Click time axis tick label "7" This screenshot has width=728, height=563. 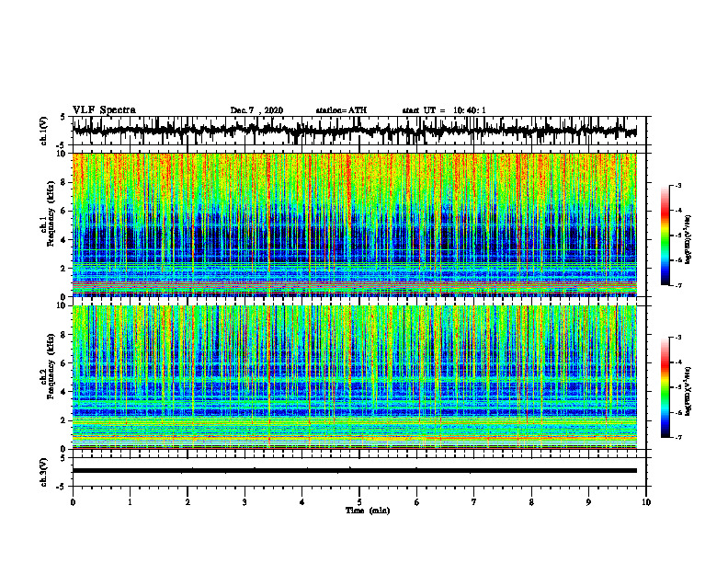[x=474, y=502]
